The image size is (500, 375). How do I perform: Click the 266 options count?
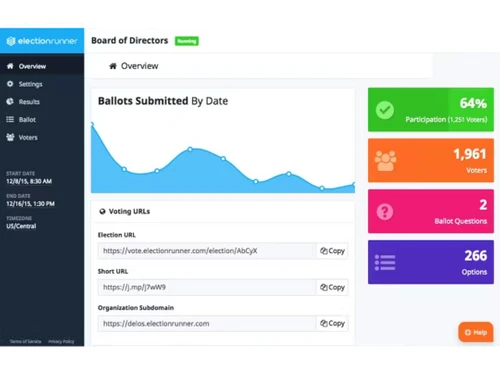tap(476, 256)
